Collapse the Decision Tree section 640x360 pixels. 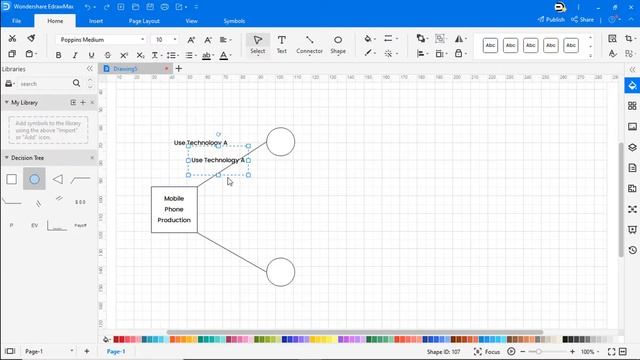tap(7, 158)
